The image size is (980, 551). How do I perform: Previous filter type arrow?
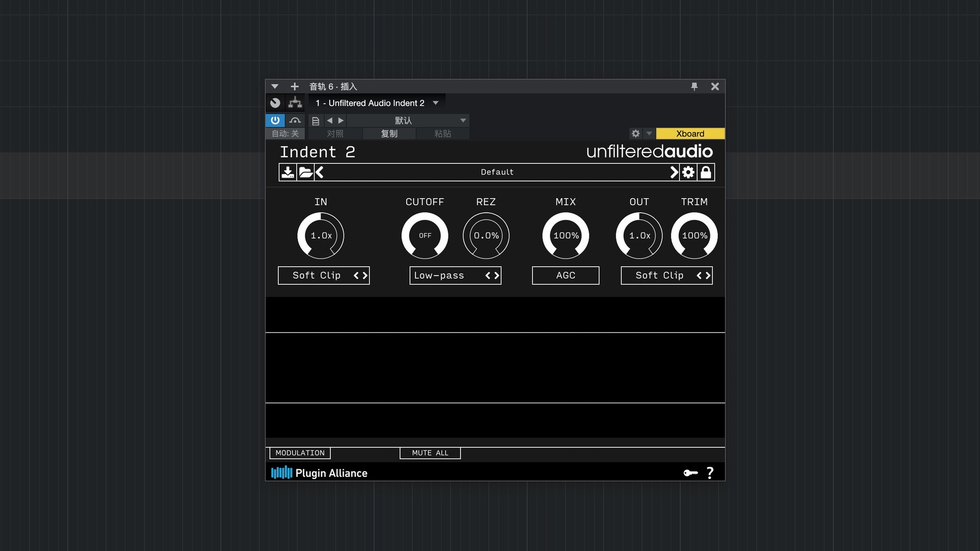[488, 275]
